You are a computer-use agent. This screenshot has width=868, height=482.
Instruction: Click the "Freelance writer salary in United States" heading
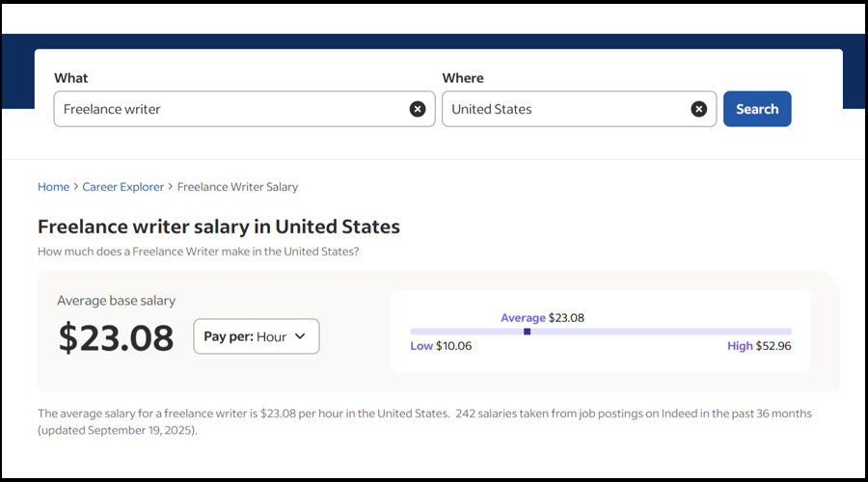tap(218, 228)
